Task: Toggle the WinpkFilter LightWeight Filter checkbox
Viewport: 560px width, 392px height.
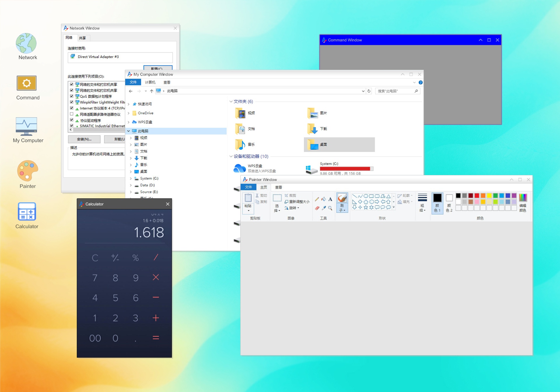Action: coord(72,102)
